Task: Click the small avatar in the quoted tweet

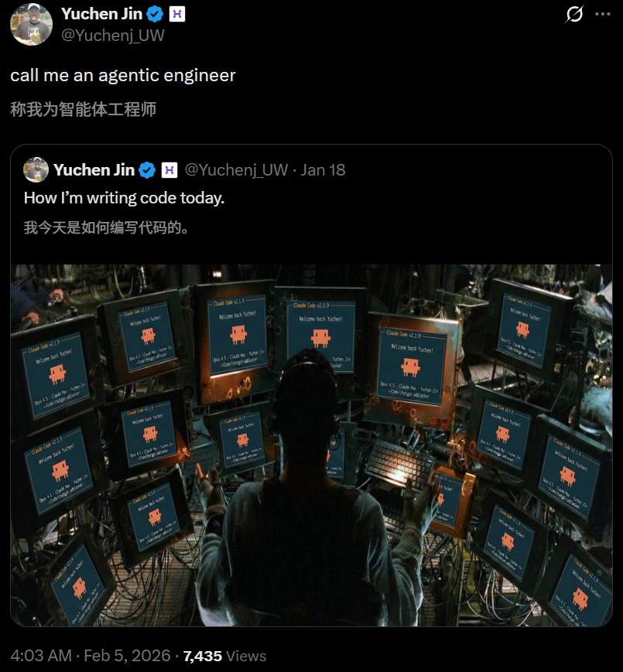Action: (36, 169)
